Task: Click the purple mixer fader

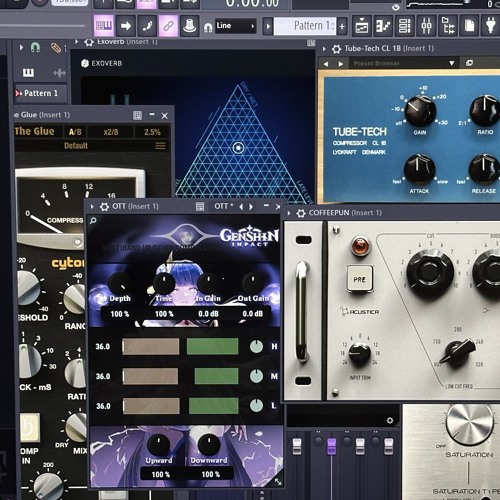Action: click(331, 446)
